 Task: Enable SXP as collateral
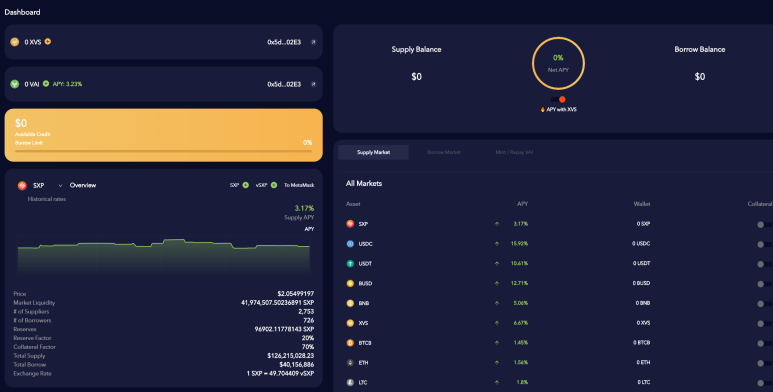765,224
